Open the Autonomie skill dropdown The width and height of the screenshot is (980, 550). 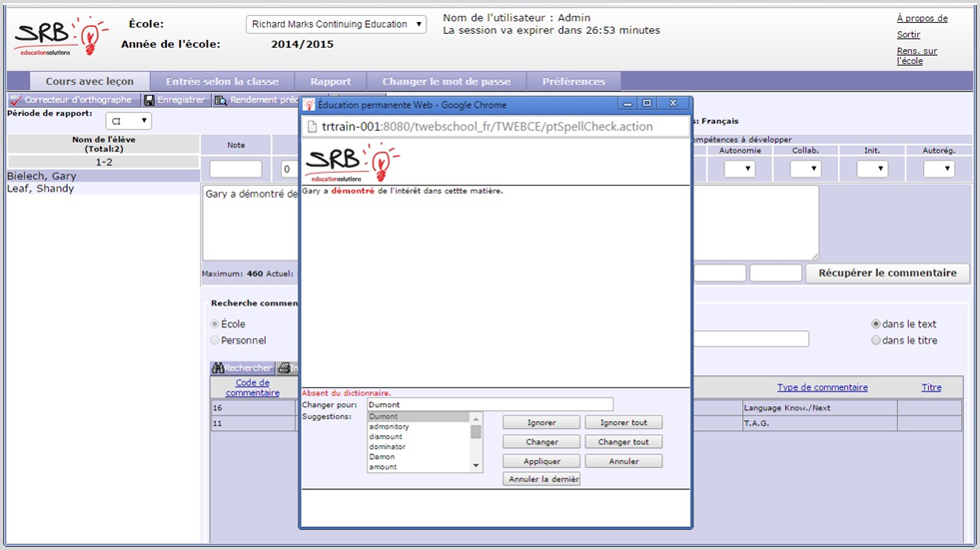coord(740,170)
